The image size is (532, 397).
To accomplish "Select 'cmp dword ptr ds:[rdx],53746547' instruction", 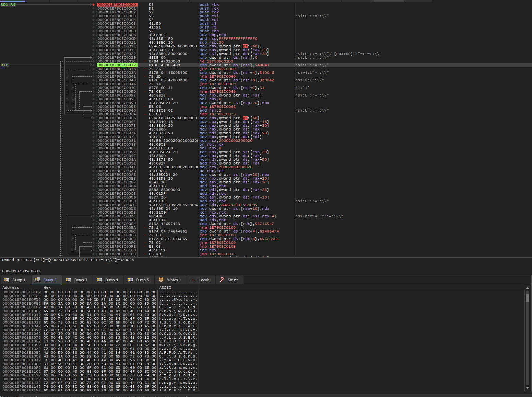I will 237,224.
